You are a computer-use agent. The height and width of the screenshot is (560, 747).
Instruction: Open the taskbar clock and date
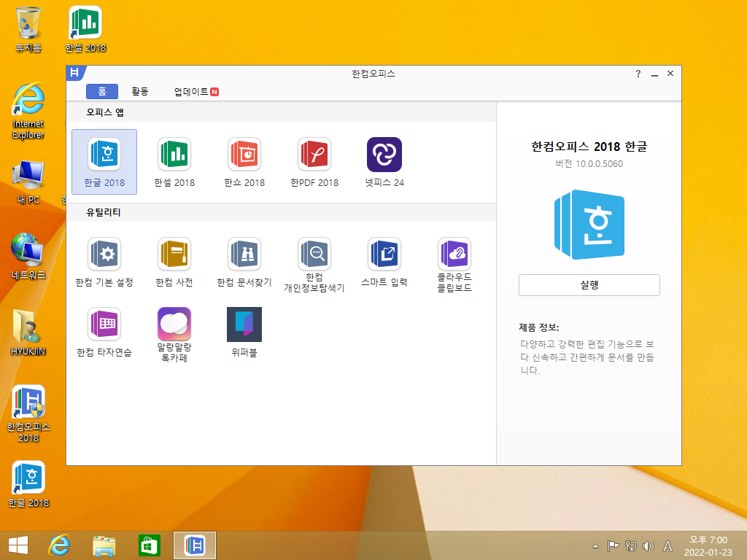click(708, 546)
